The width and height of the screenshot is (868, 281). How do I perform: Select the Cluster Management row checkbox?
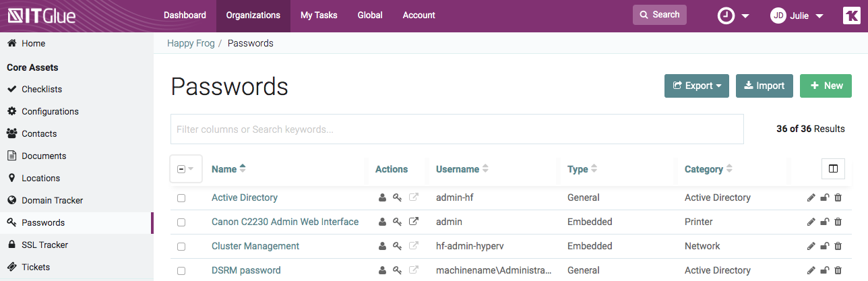pyautogui.click(x=181, y=247)
